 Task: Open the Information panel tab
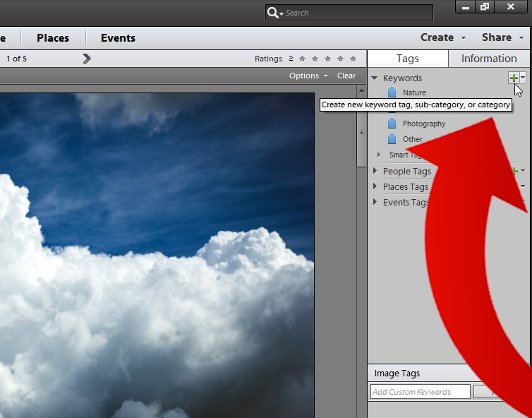tap(489, 59)
